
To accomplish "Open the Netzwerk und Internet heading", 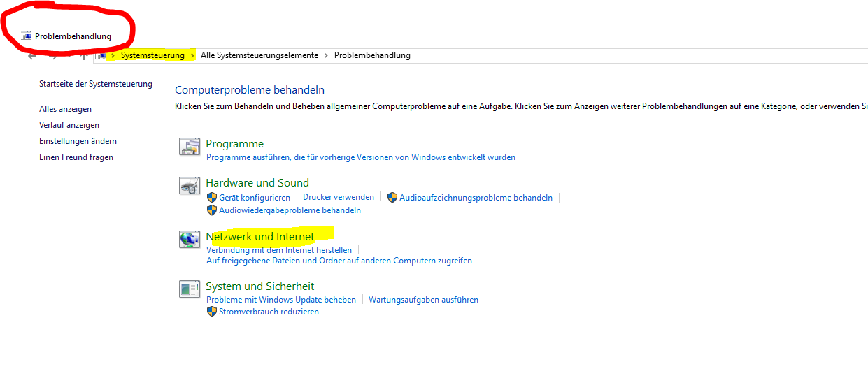I will click(x=260, y=236).
